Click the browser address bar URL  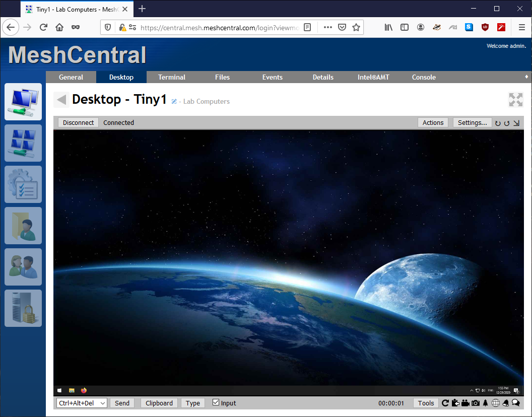point(219,28)
